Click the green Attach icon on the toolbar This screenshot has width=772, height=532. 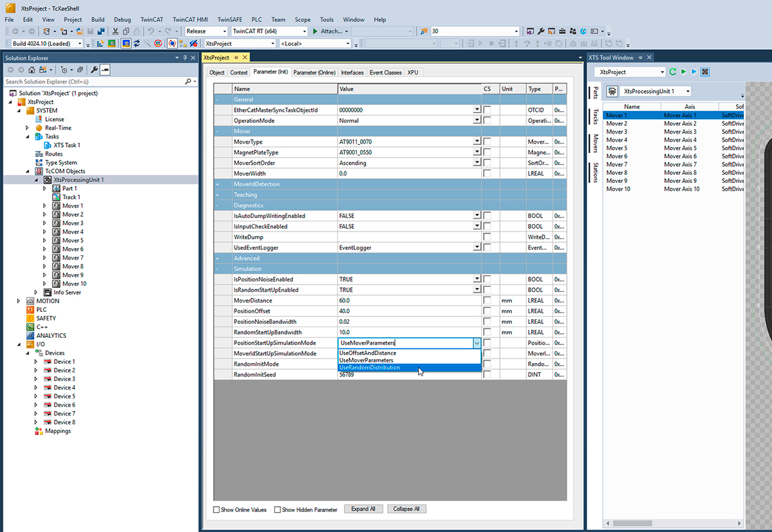[x=315, y=31]
